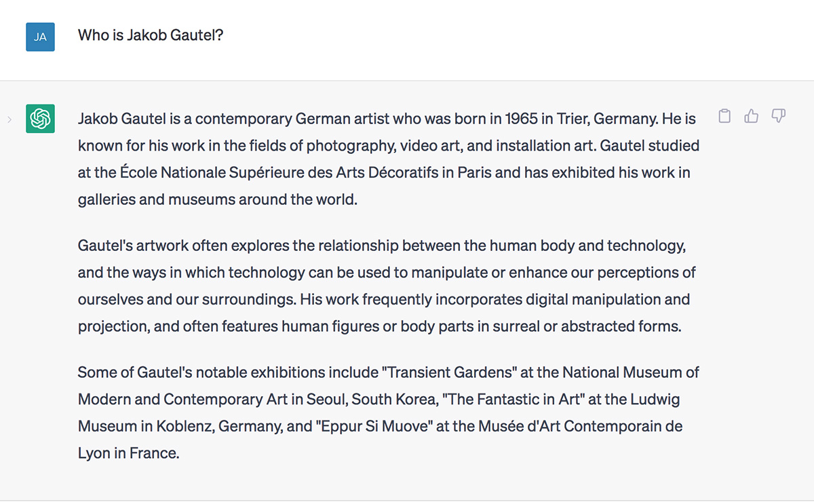Click the green ChatGPT logo avatar

[x=40, y=119]
